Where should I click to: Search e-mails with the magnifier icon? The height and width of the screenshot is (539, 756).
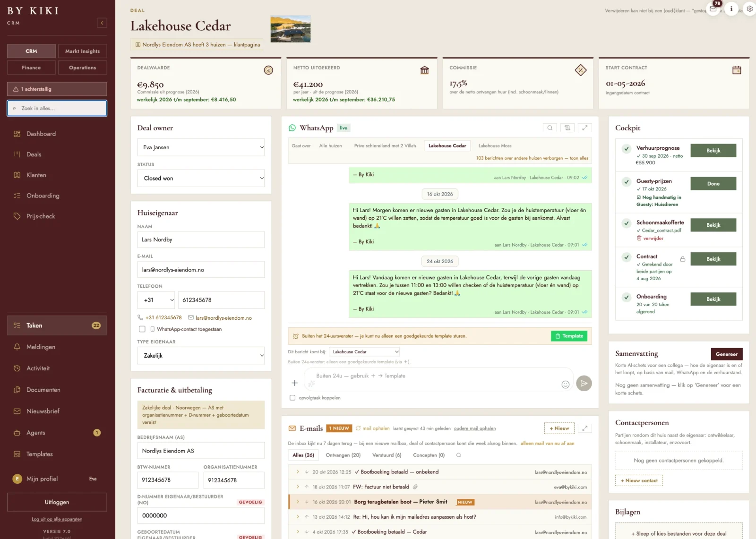click(458, 455)
